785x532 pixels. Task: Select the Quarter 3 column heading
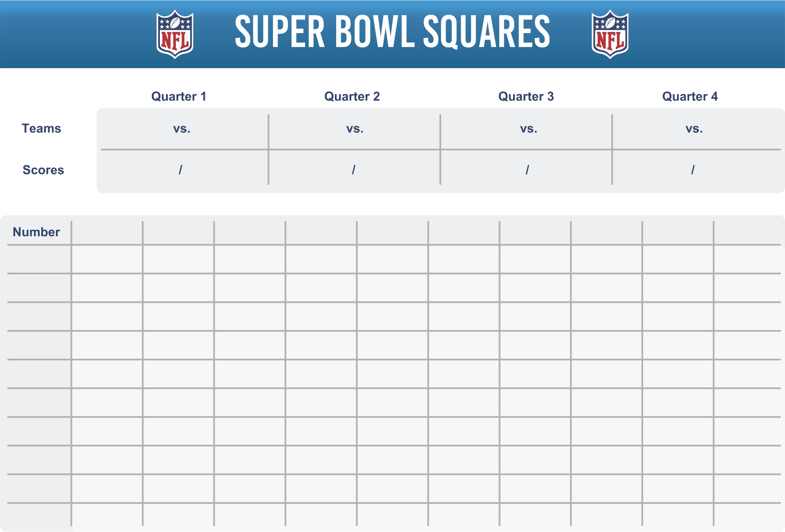pos(526,96)
